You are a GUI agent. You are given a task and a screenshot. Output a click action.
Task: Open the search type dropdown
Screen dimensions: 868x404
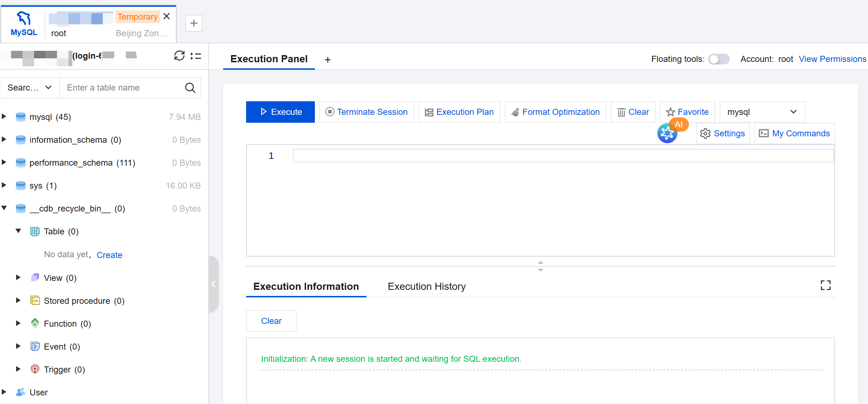30,88
